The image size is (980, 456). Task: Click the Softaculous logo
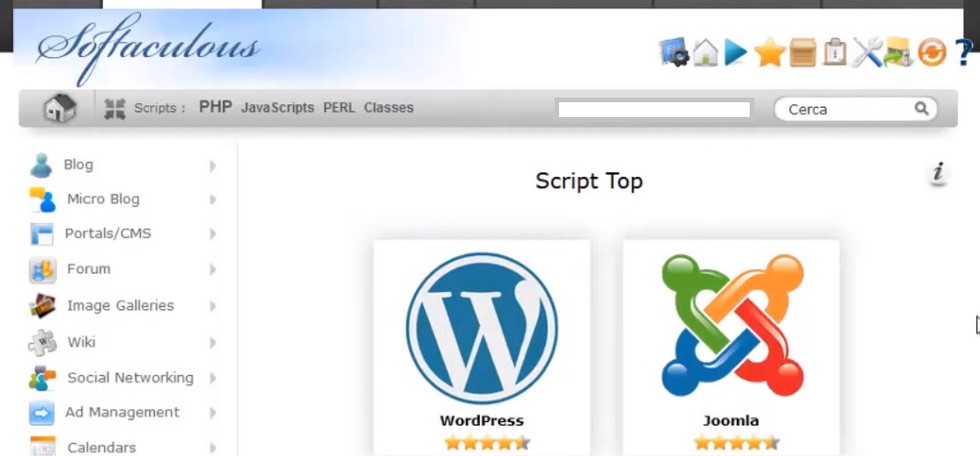coord(147,50)
